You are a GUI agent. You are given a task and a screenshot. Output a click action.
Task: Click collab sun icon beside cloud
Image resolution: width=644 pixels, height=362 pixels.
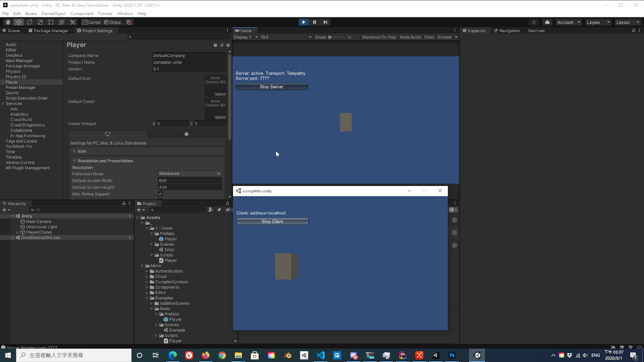pos(534,22)
